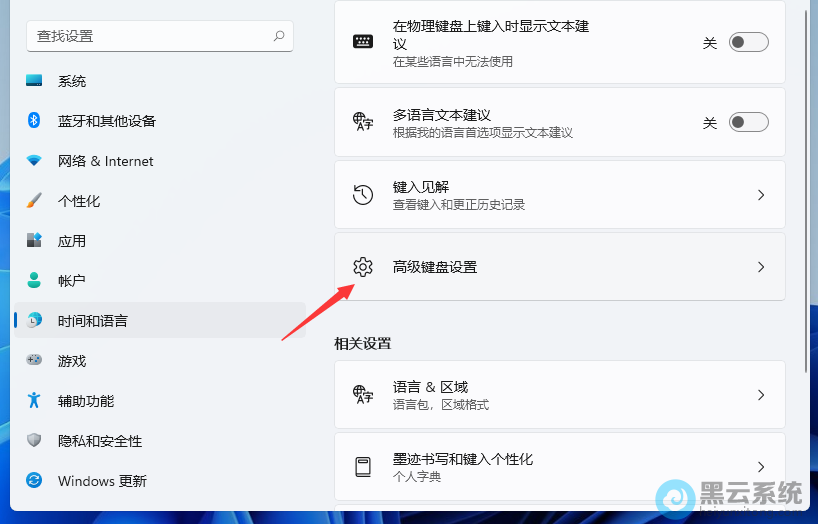The image size is (818, 524).
Task: Expand 键入见解 using its chevron arrow
Action: 760,195
